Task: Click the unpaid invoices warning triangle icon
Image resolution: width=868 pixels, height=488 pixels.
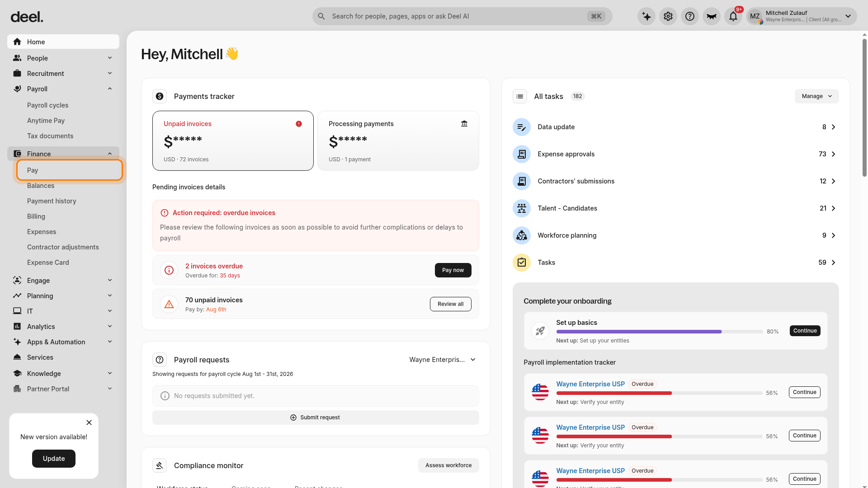Action: 169,304
